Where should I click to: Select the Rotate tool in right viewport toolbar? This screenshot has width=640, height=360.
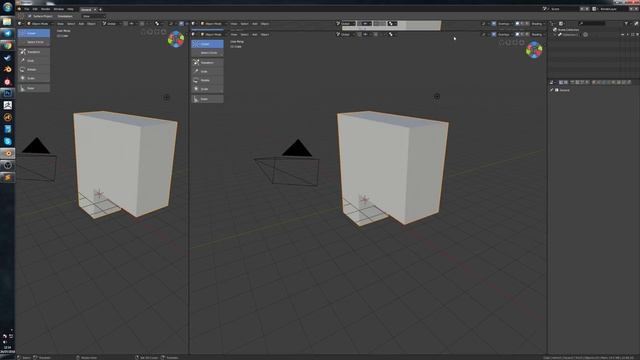(x=207, y=80)
